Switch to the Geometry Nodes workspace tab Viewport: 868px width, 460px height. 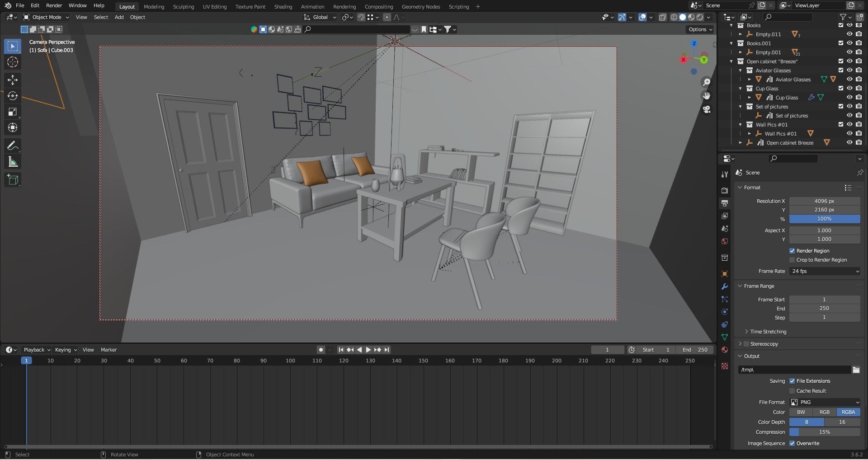coord(420,7)
